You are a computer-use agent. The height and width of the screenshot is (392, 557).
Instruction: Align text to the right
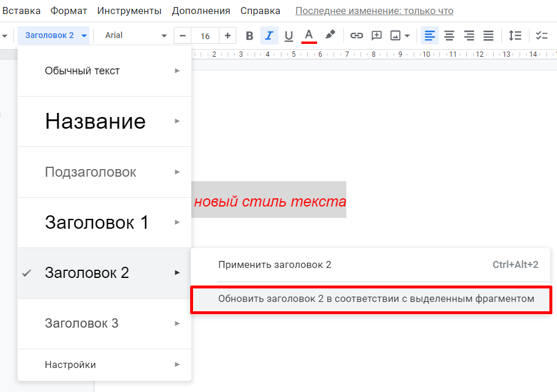point(468,35)
